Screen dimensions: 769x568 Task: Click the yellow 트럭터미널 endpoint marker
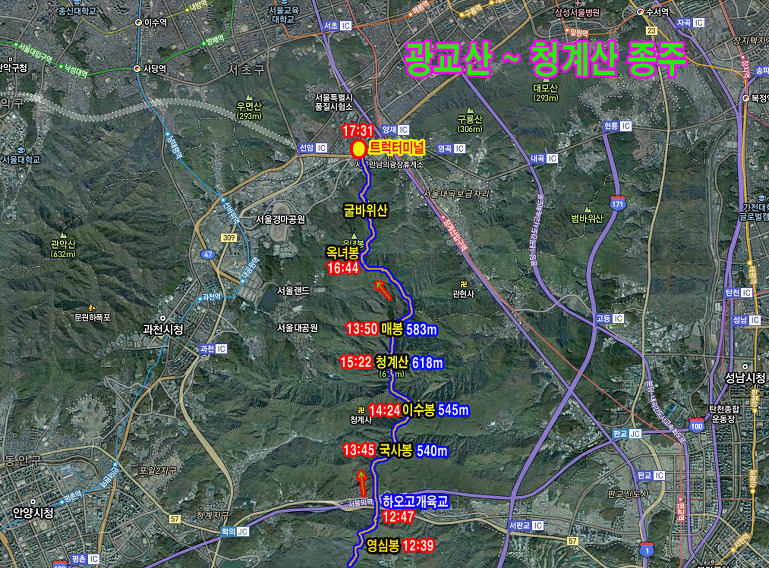pos(358,149)
